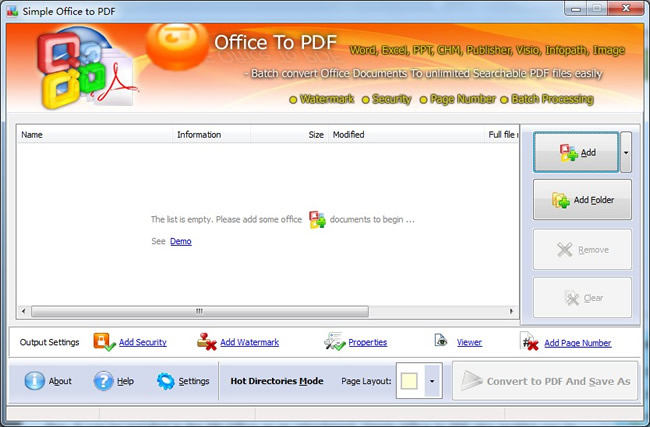650x427 pixels.
Task: Click the Properties tools icon
Action: click(x=335, y=341)
